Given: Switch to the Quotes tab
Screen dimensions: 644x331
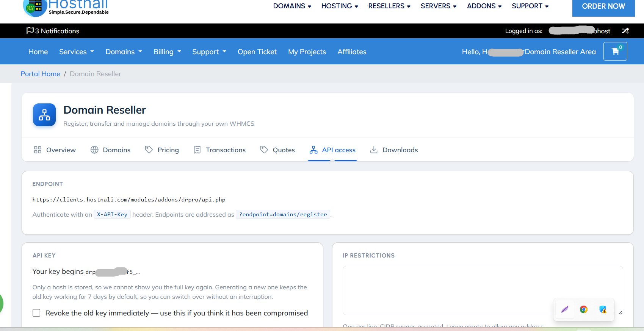Looking at the screenshot, I should [277, 150].
